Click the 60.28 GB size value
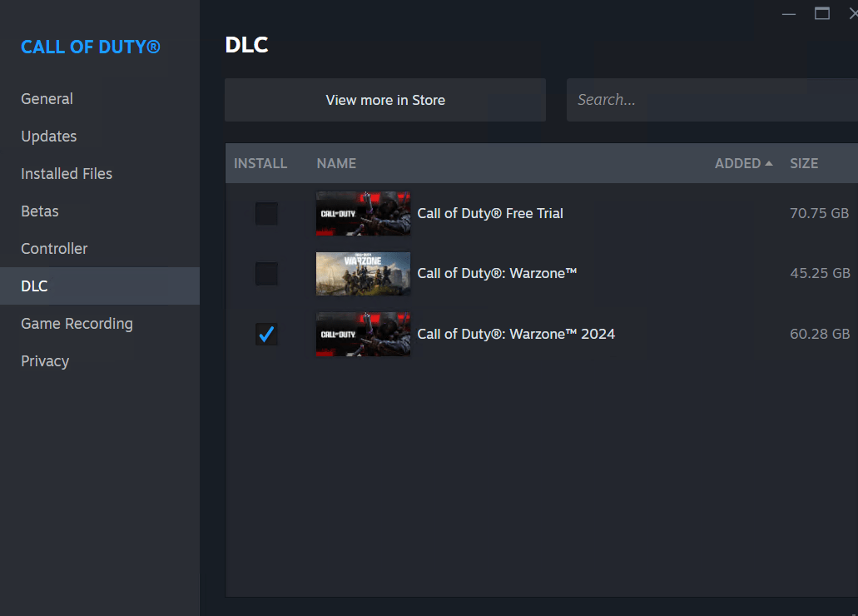This screenshot has width=858, height=616. pos(820,334)
